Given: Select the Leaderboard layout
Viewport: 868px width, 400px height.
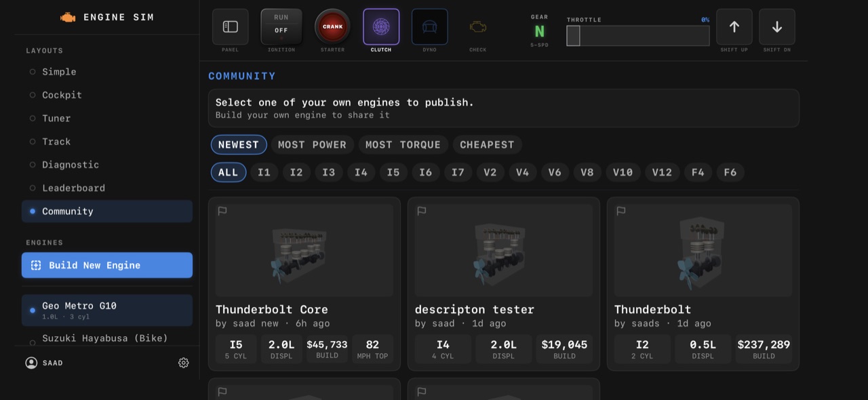Looking at the screenshot, I should (x=107, y=188).
